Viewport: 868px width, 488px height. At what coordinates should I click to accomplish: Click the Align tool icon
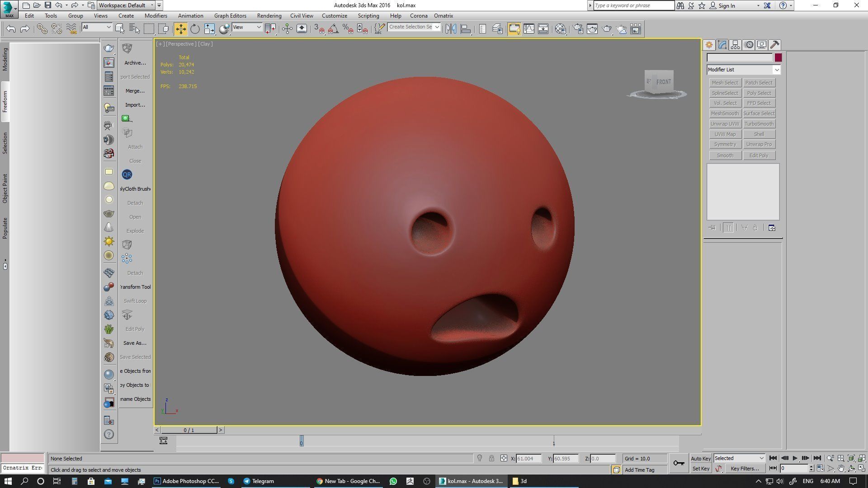click(x=466, y=29)
